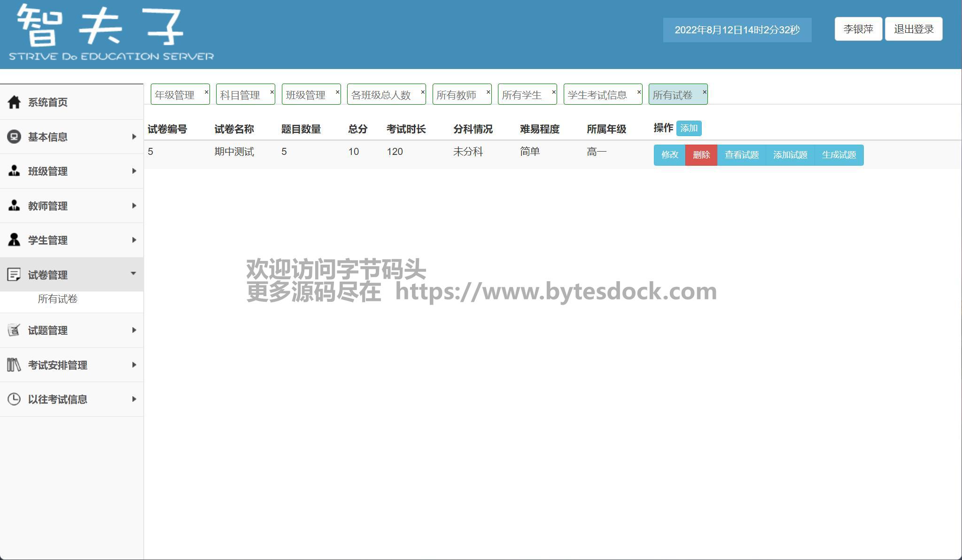Click the 班级管理 person icon
The image size is (962, 560).
14,171
